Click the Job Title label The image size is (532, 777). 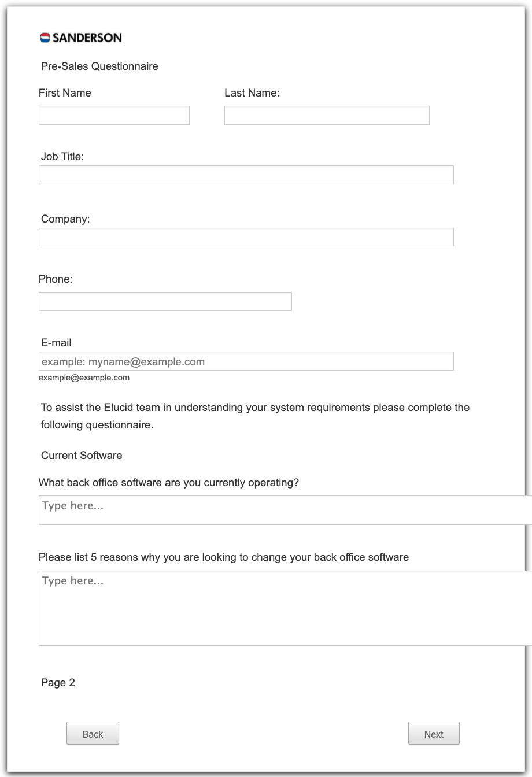[x=62, y=156]
